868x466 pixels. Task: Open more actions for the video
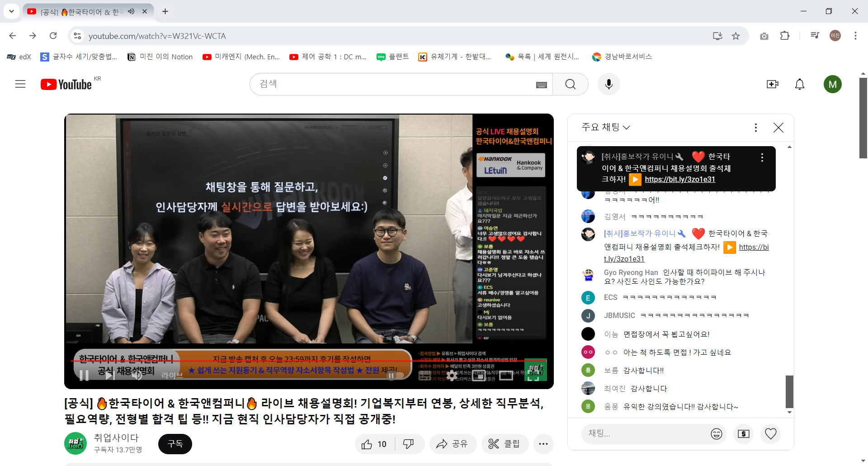coord(543,444)
